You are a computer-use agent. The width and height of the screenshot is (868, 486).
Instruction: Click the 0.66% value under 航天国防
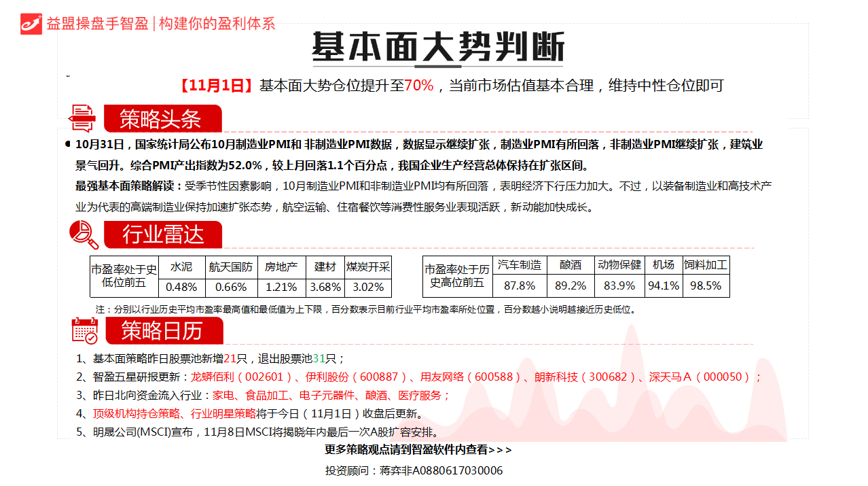[x=231, y=287]
